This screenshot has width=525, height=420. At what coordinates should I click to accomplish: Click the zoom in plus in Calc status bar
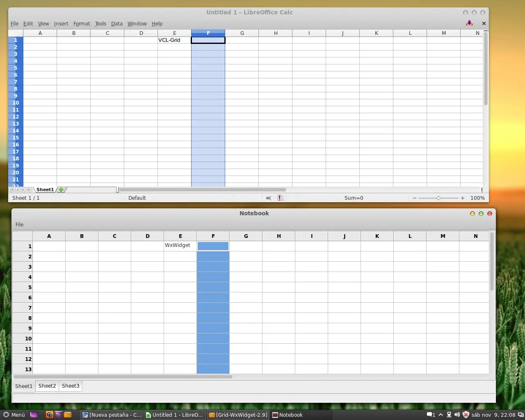(463, 198)
